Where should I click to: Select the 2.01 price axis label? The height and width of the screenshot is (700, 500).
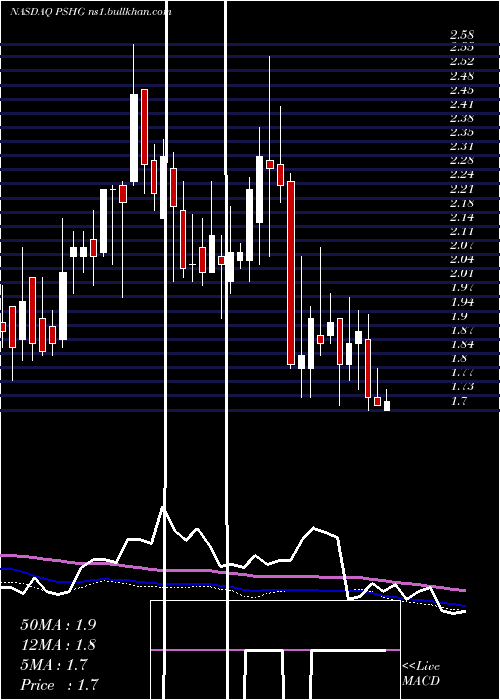pyautogui.click(x=462, y=273)
